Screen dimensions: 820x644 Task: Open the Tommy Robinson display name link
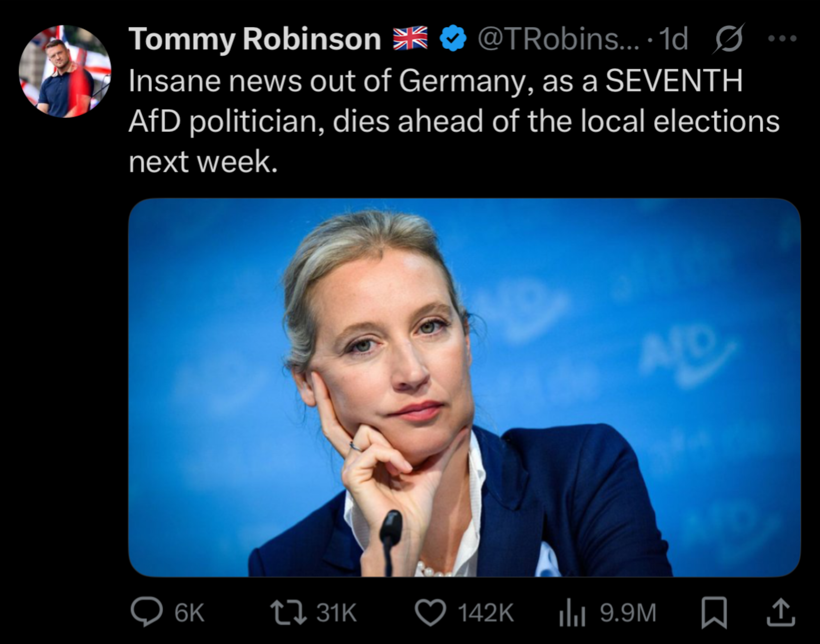tap(255, 39)
